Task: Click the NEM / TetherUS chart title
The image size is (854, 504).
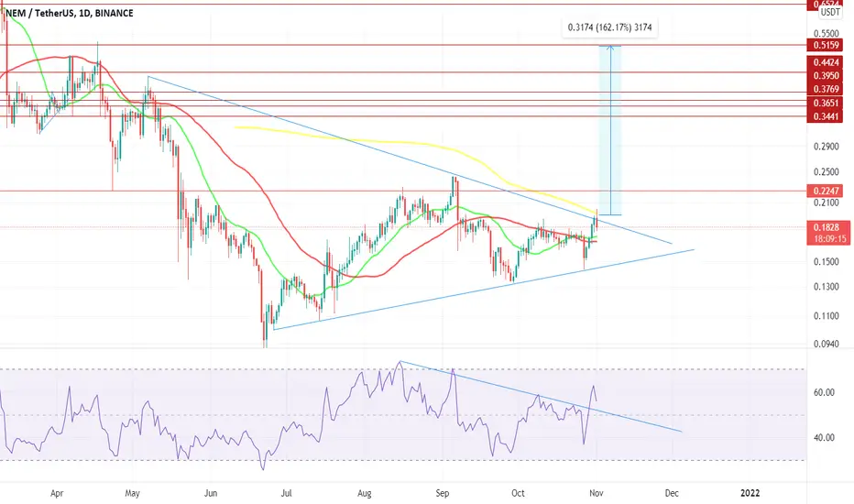Action: point(69,13)
